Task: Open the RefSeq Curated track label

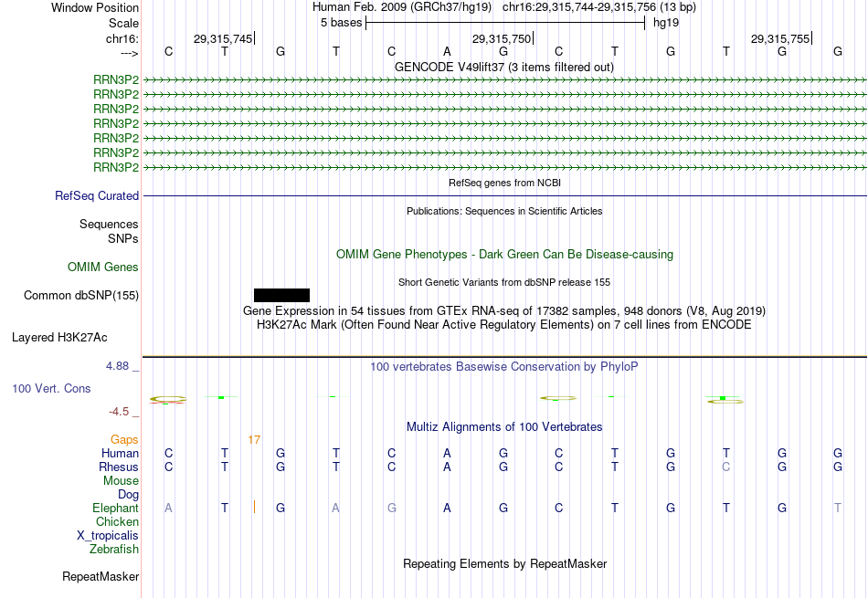Action: click(97, 195)
